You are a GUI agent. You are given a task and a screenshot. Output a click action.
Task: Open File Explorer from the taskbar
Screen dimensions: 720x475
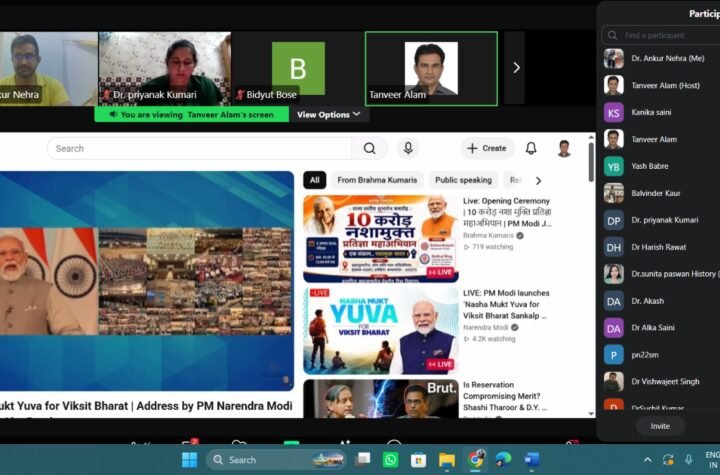pyautogui.click(x=446, y=459)
